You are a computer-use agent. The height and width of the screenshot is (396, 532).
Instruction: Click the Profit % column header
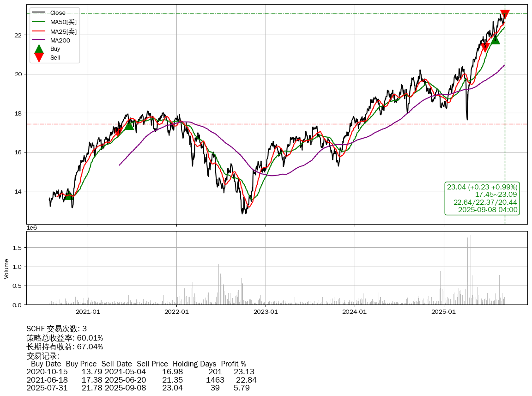233,364
